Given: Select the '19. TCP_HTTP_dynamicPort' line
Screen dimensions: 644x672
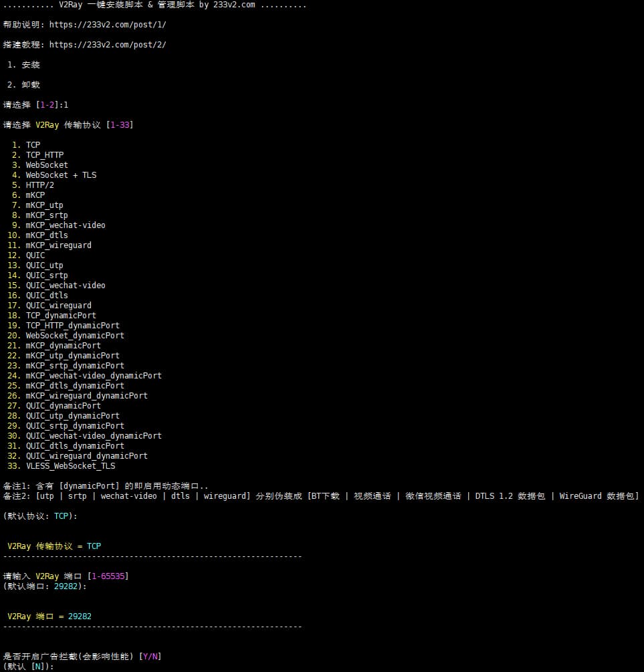Looking at the screenshot, I should tap(64, 325).
